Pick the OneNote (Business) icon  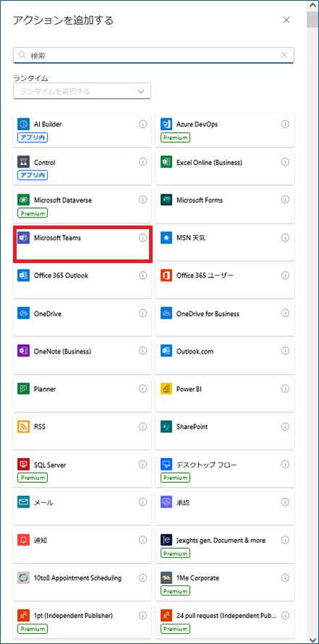23,351
